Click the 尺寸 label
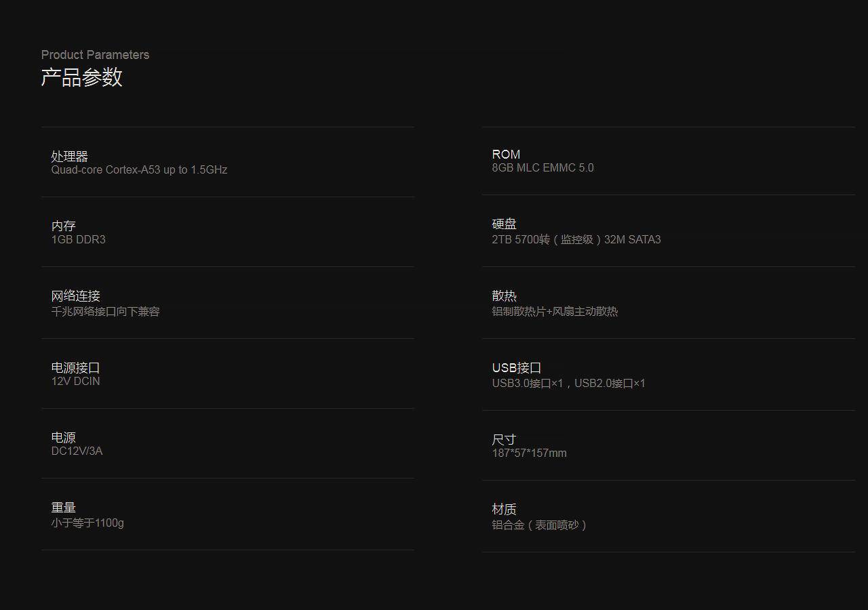Viewport: 868px width, 610px height. point(505,440)
